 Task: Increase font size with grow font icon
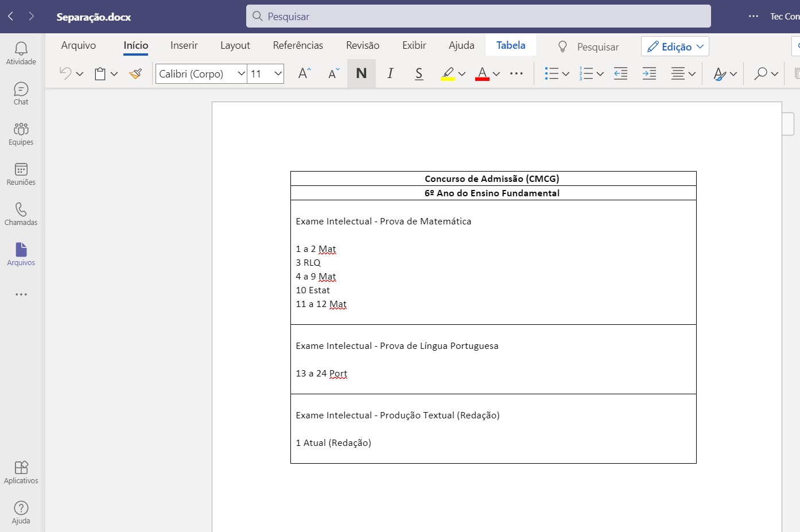304,73
